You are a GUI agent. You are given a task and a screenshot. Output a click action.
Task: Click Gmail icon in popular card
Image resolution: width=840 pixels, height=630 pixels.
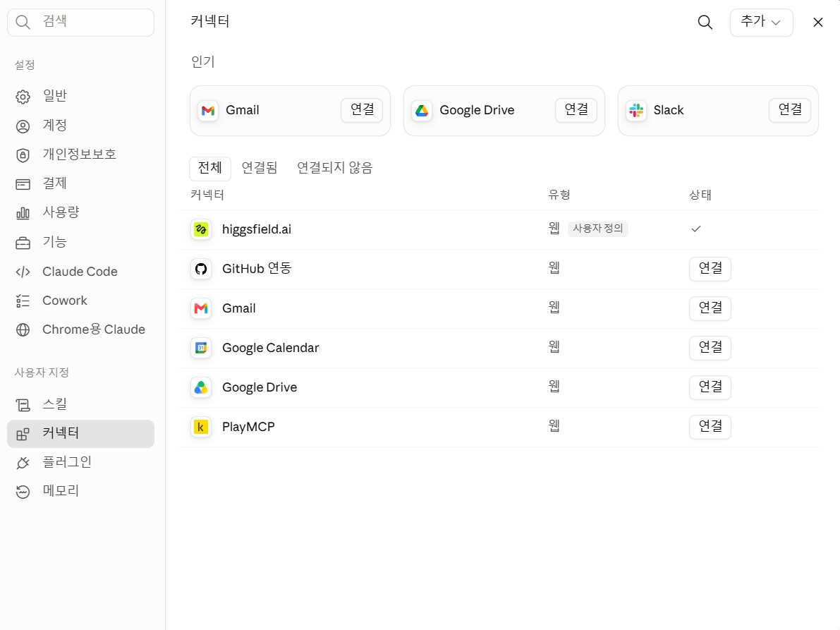click(x=208, y=111)
